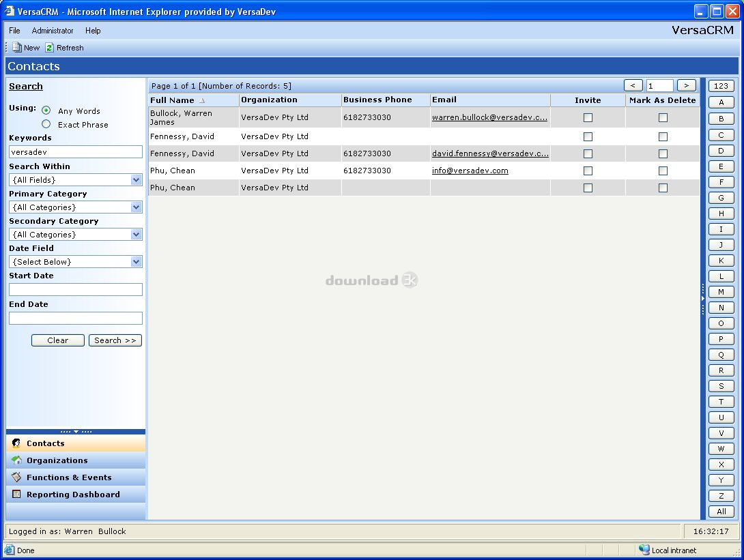
Task: Open the Date Field dropdown
Action: pos(137,262)
